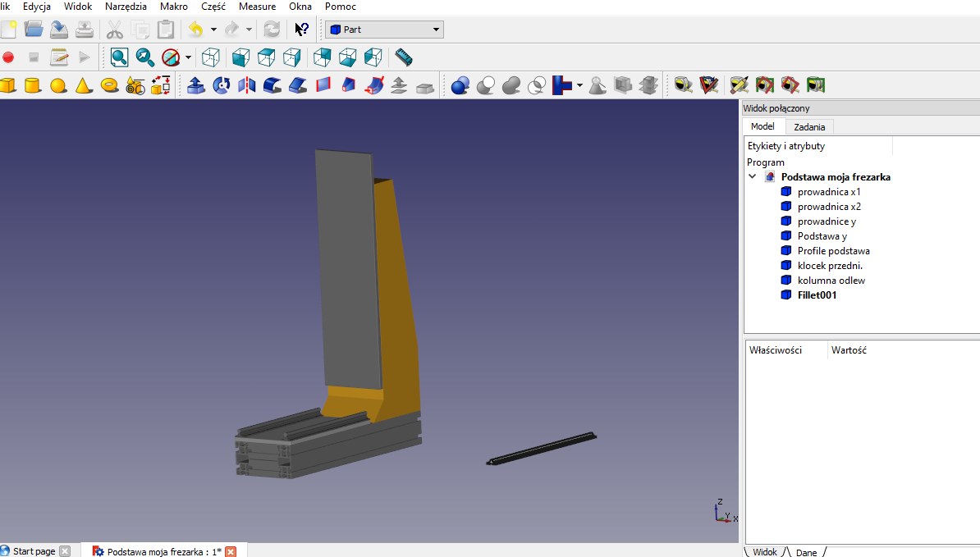
Task: Undo the last action with the yellow arrow
Action: click(x=196, y=30)
